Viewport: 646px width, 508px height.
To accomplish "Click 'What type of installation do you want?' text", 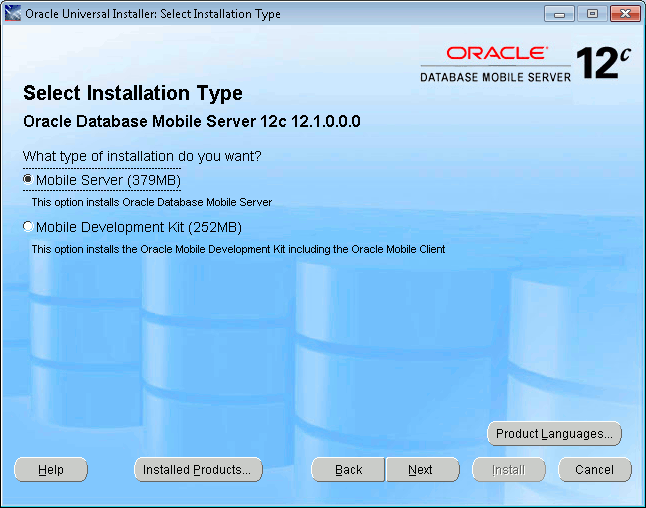I will tap(142, 157).
